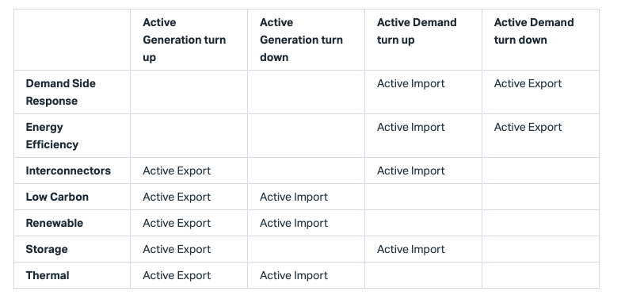Select the Interconnectors row label
The height and width of the screenshot is (299, 644).
point(68,171)
